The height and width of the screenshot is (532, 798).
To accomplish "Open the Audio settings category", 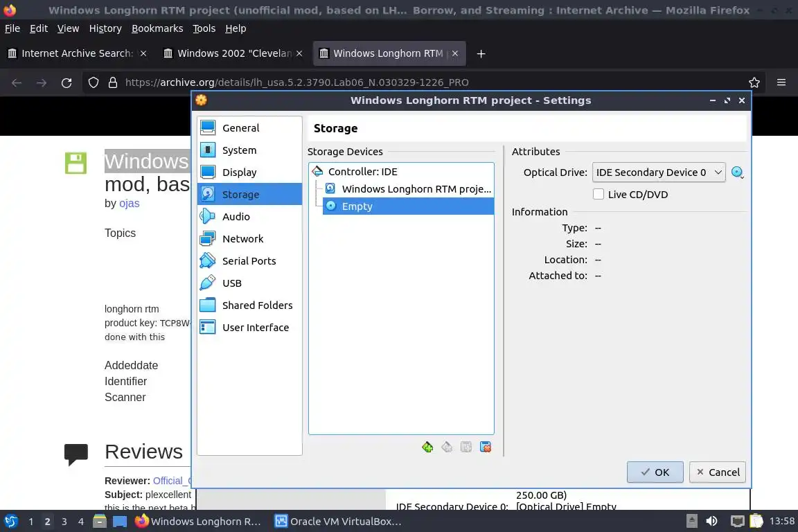I will click(249, 216).
